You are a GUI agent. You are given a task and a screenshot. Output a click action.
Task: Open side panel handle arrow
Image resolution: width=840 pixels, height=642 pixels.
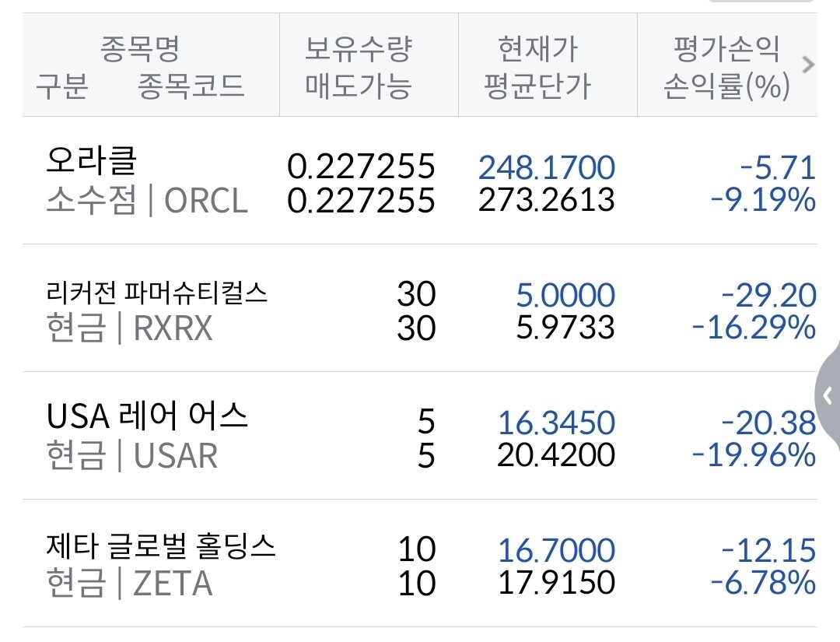click(x=829, y=396)
